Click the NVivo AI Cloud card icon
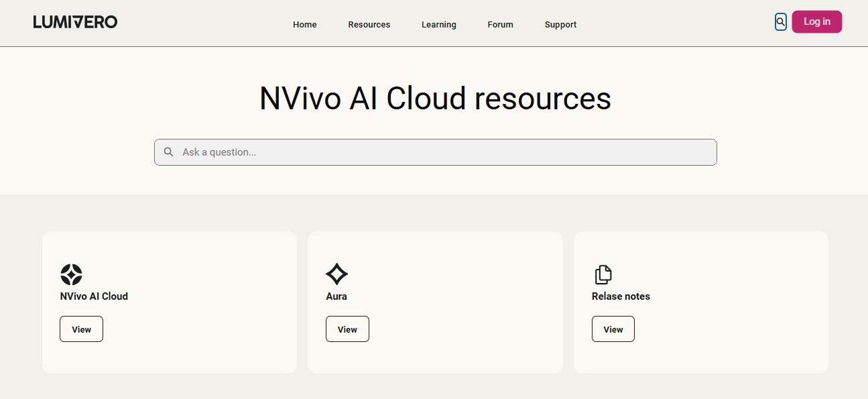Image resolution: width=868 pixels, height=399 pixels. pos(71,274)
